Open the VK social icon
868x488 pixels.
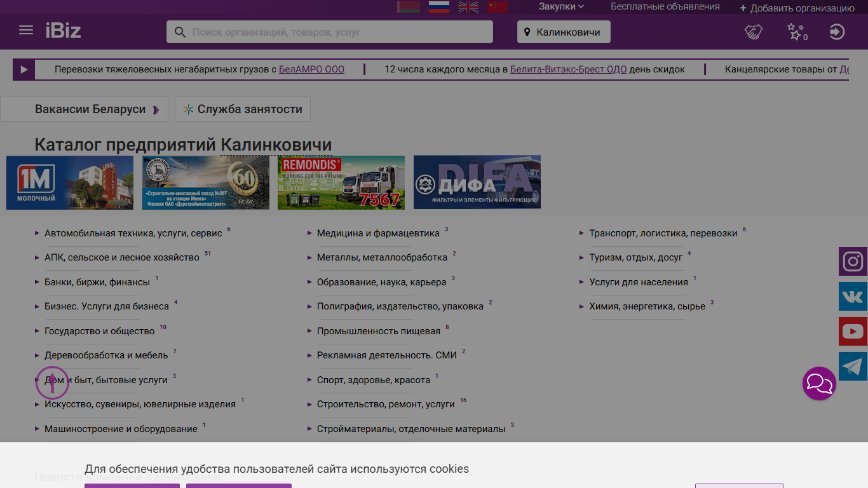coord(853,296)
